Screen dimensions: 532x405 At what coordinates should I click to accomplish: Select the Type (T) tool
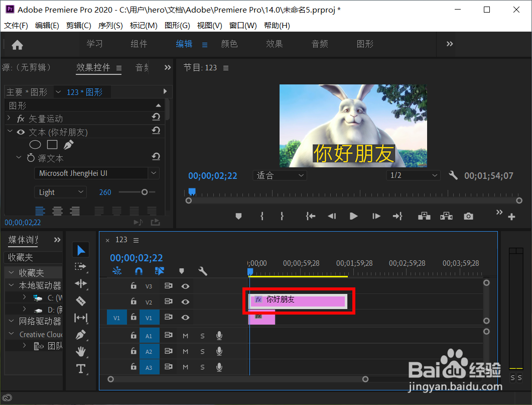[x=81, y=369]
